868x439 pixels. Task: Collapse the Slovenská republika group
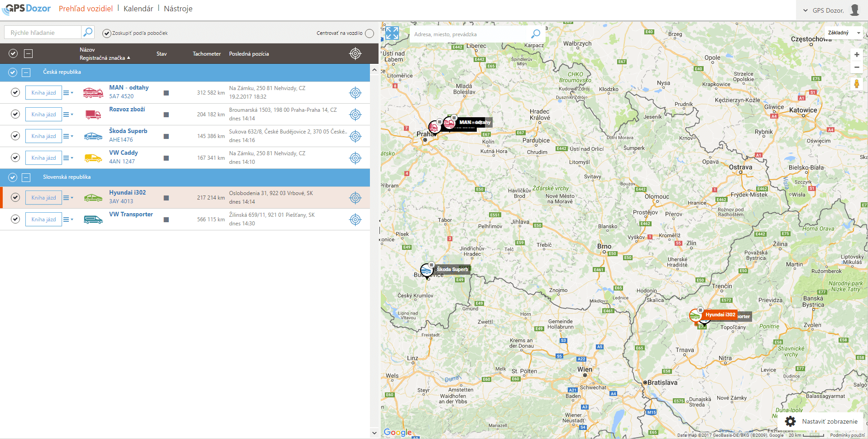pyautogui.click(x=26, y=177)
